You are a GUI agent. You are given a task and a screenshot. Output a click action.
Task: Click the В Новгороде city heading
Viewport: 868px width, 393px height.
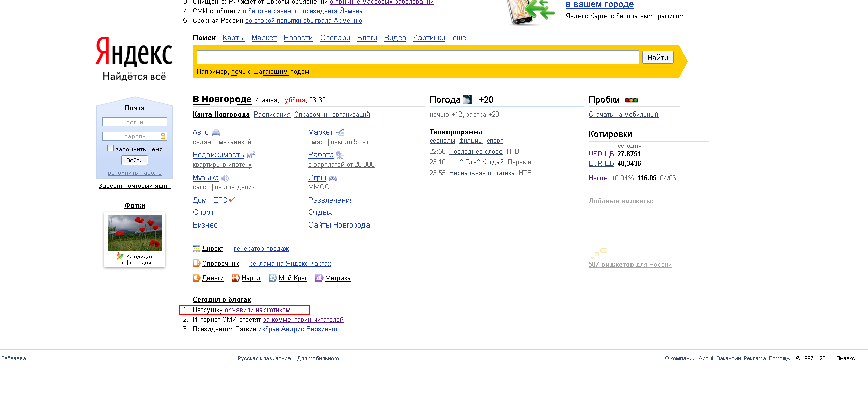point(222,99)
